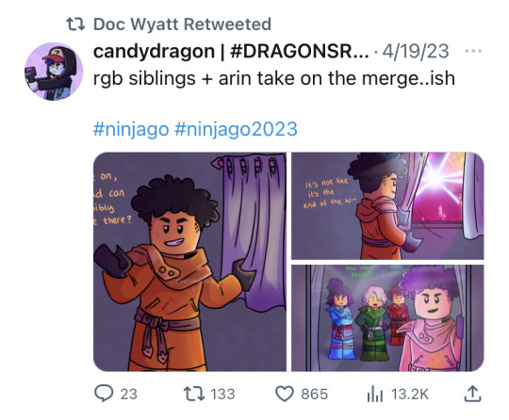The width and height of the screenshot is (509, 420).
Task: Like the tweet with the heart icon
Action: point(285,394)
